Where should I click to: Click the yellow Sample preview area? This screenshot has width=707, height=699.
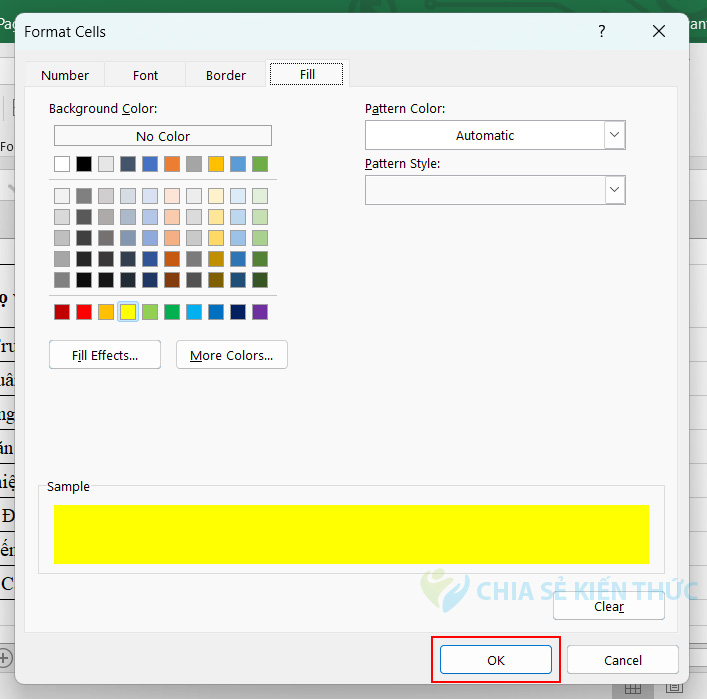pyautogui.click(x=351, y=534)
